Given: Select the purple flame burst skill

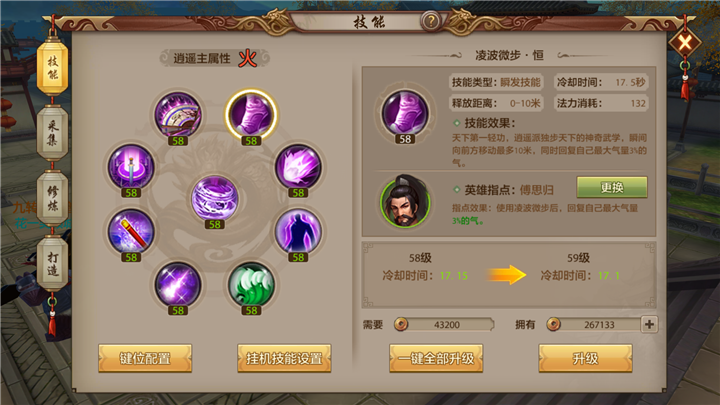Looking at the screenshot, I should click(298, 167).
